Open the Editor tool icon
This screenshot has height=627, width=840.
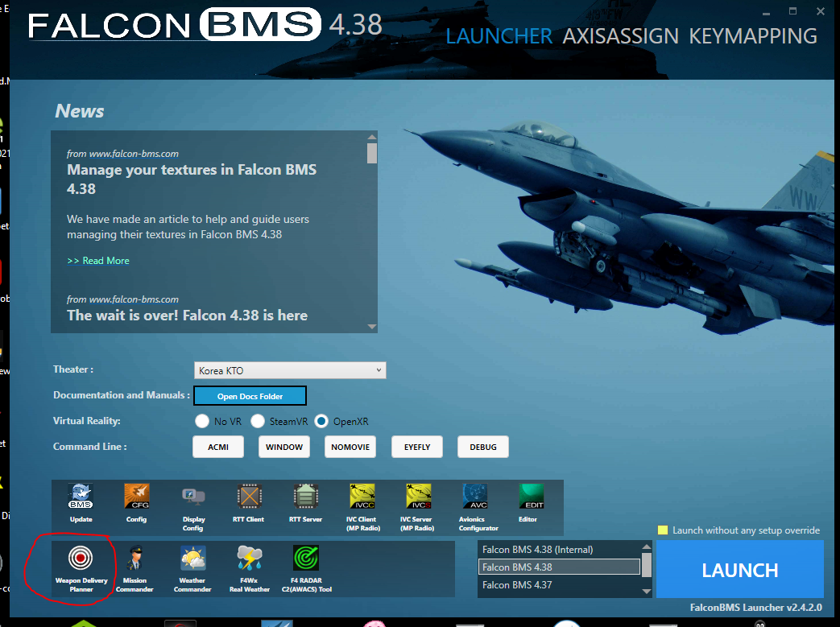click(531, 497)
